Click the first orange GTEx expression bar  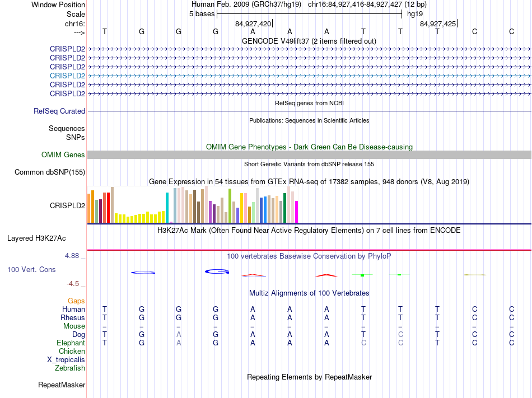(x=89, y=208)
